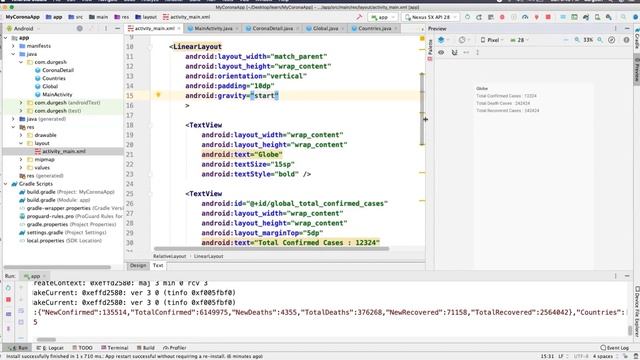Expand the drawable folder

pos(21,135)
